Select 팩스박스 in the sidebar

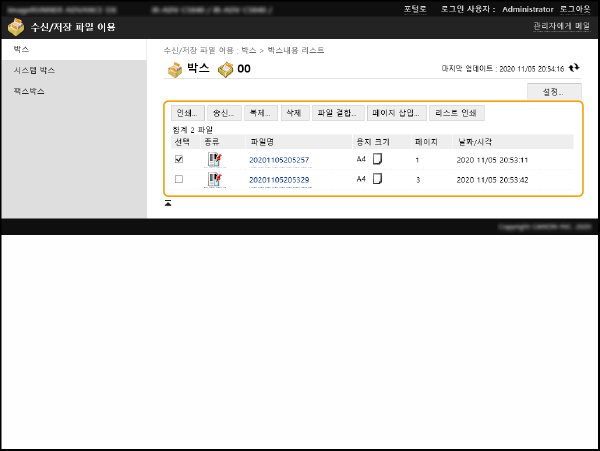pyautogui.click(x=28, y=91)
